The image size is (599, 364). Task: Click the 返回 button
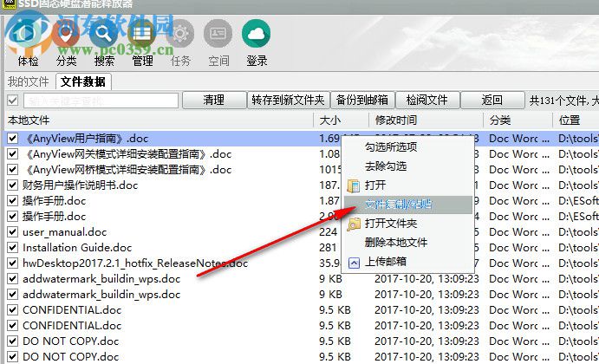492,100
